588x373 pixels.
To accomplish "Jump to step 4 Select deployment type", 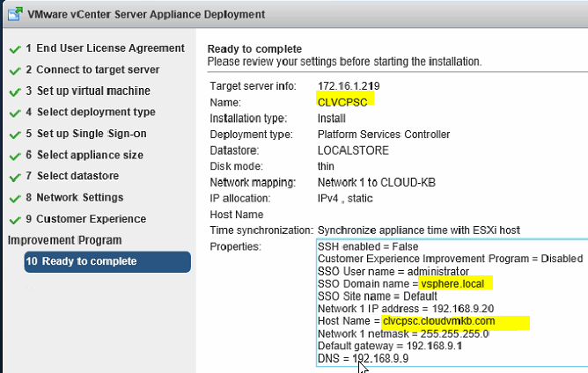I will [x=91, y=112].
